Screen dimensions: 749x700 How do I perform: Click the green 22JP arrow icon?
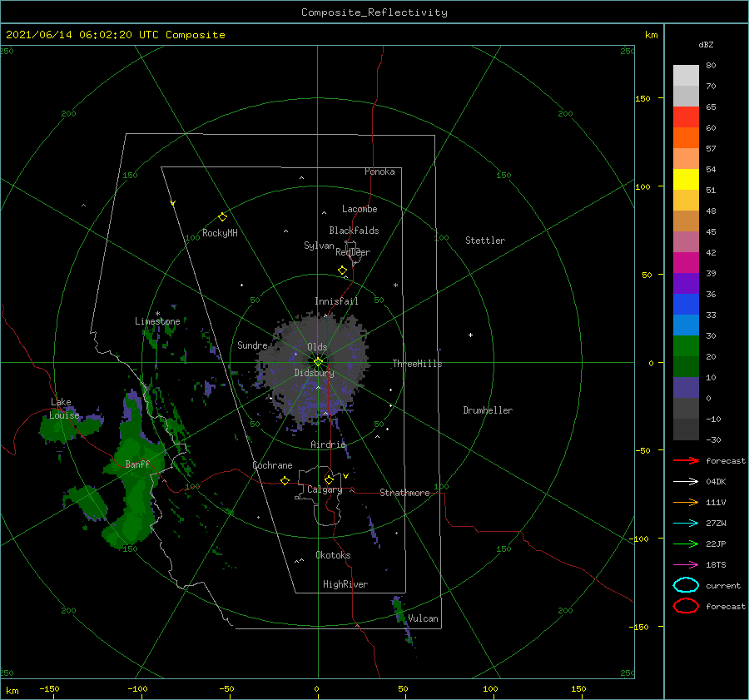[x=686, y=544]
